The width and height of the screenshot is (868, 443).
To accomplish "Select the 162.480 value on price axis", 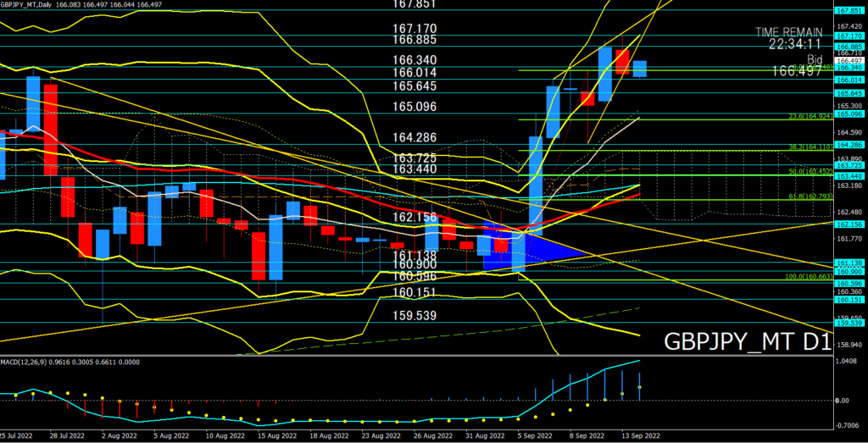I will [848, 213].
